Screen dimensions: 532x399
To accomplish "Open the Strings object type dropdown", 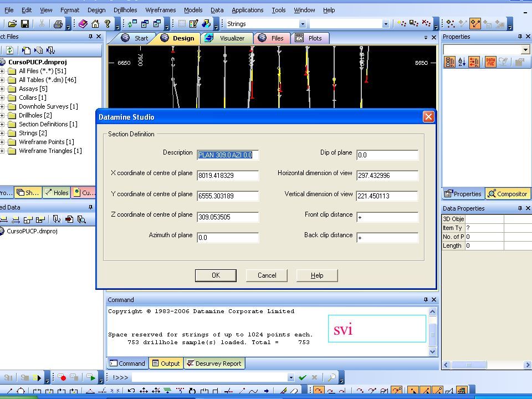I will click(303, 24).
